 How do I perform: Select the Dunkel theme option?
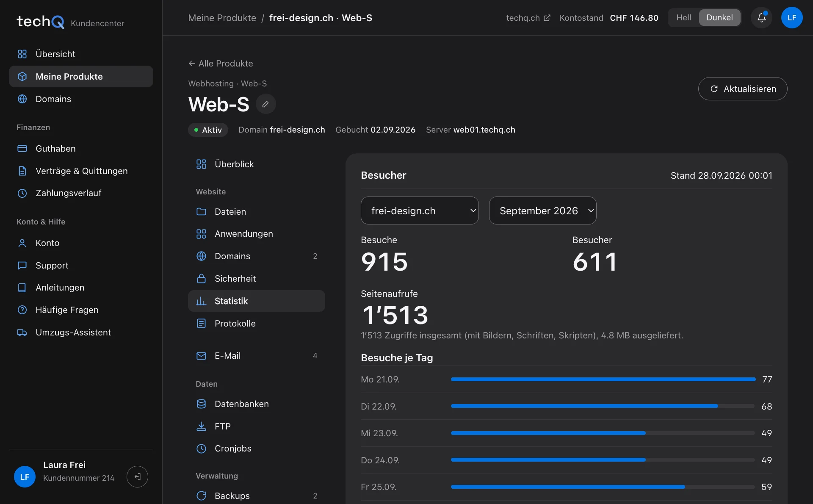(719, 18)
